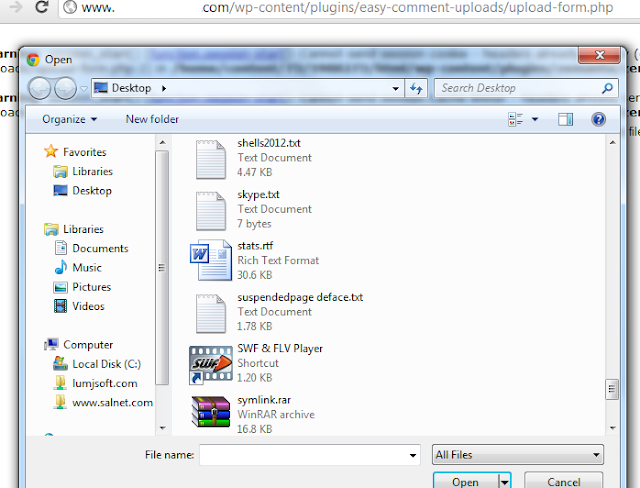This screenshot has width=640, height=488.
Task: Open the File name history dropdown arrow
Action: [413, 455]
